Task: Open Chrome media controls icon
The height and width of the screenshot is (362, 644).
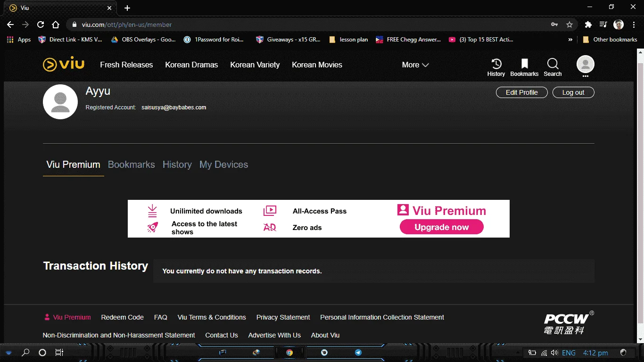Action: click(603, 25)
